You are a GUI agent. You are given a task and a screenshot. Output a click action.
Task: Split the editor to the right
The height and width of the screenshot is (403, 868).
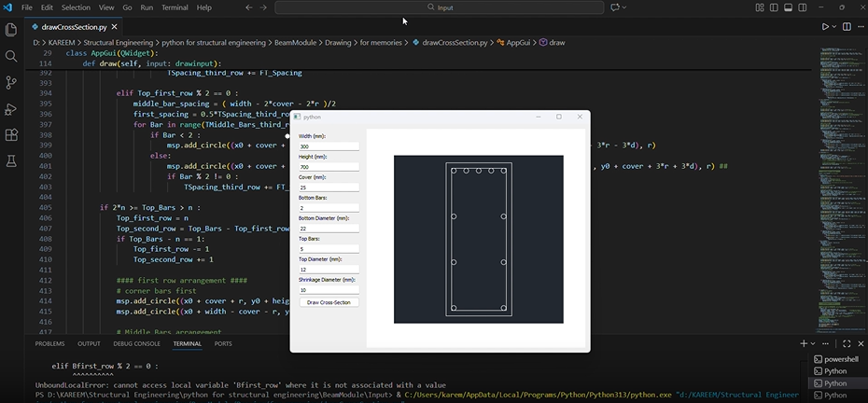click(x=847, y=26)
